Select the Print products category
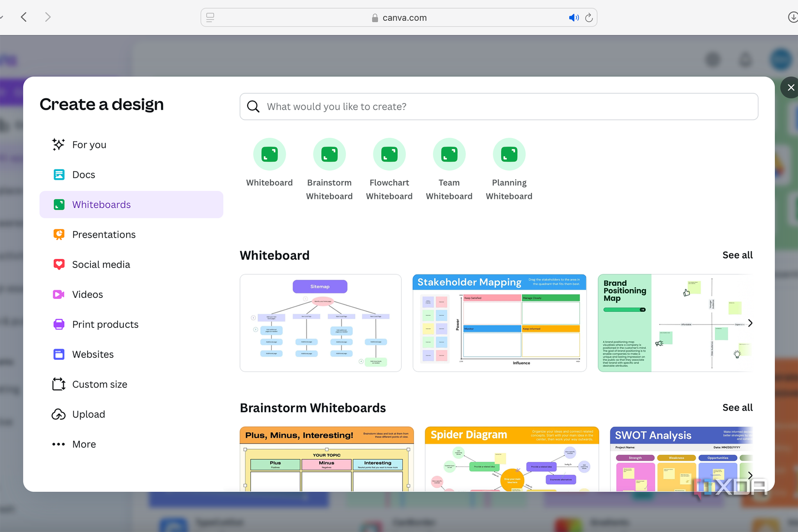798x532 pixels. click(x=131, y=325)
